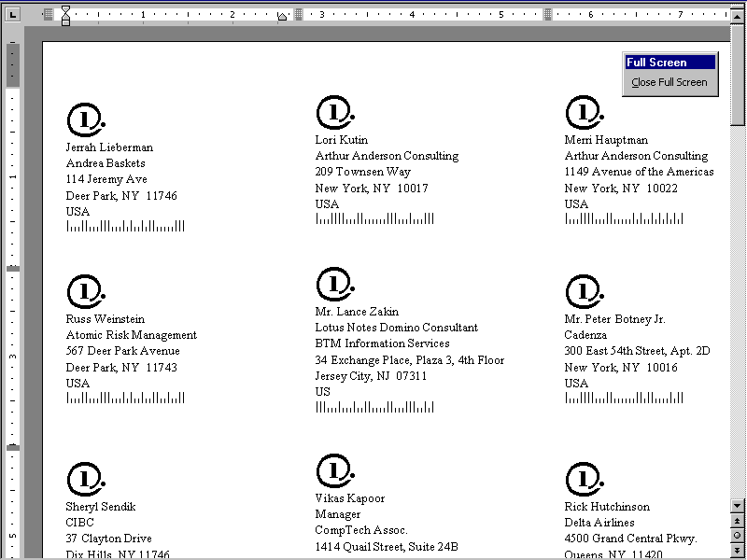Click the logo above Jerrah Lieberman
Viewport: 747px width, 560px height.
click(x=85, y=120)
